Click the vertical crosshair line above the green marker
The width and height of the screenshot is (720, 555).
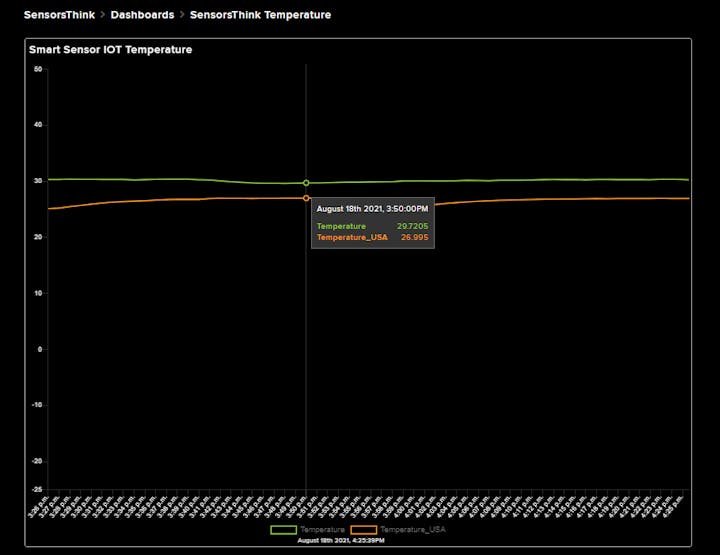click(x=306, y=120)
